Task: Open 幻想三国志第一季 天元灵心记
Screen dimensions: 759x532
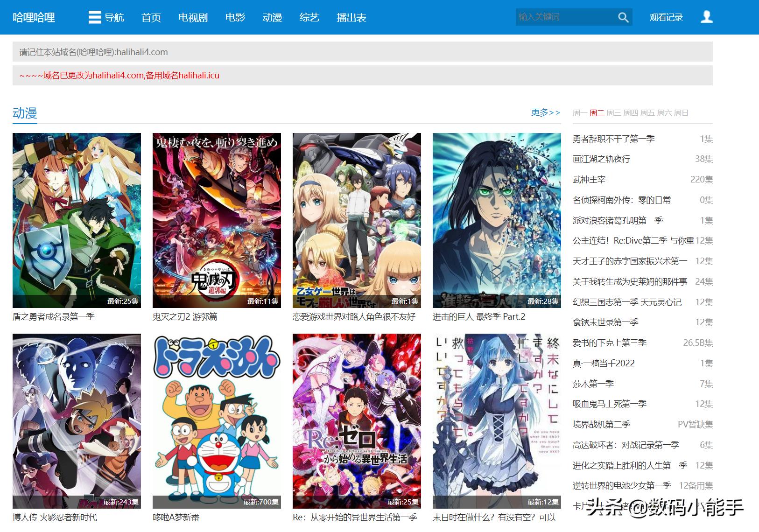Action: [627, 302]
